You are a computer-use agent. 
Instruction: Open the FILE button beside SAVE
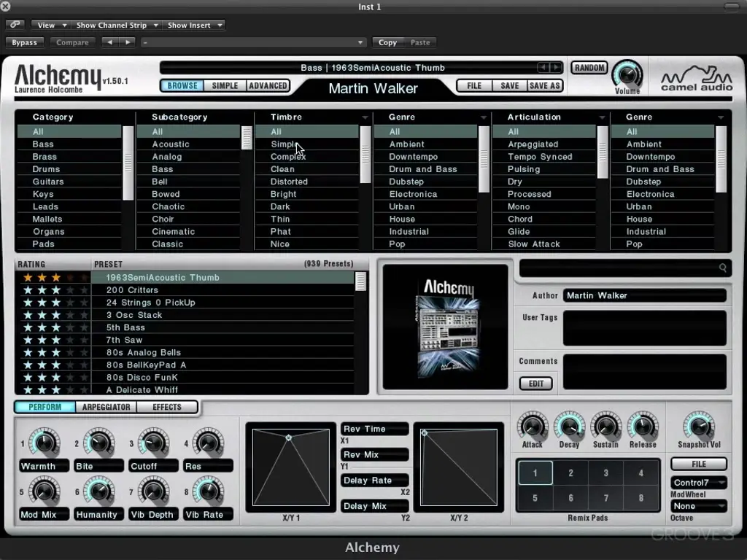tap(474, 86)
